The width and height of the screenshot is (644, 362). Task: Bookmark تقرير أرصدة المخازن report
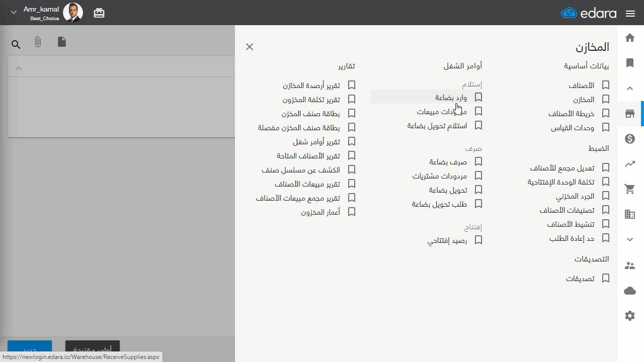[x=352, y=85]
